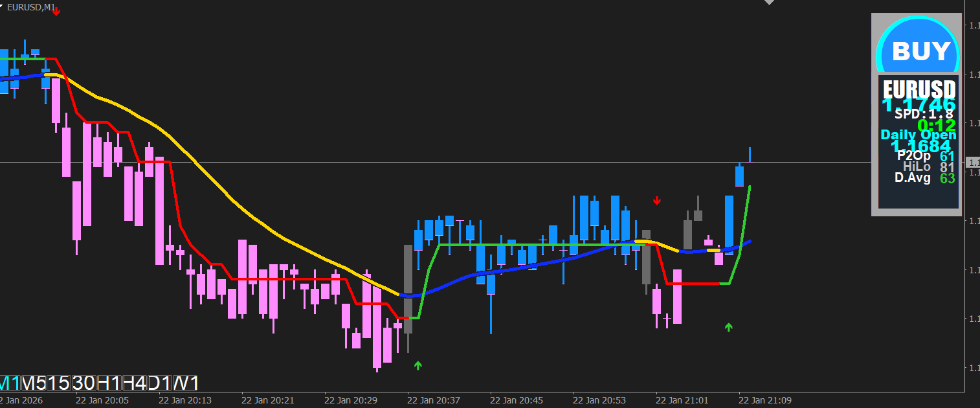Select the 15 minute timeframe button
The height and width of the screenshot is (408, 980).
(58, 383)
